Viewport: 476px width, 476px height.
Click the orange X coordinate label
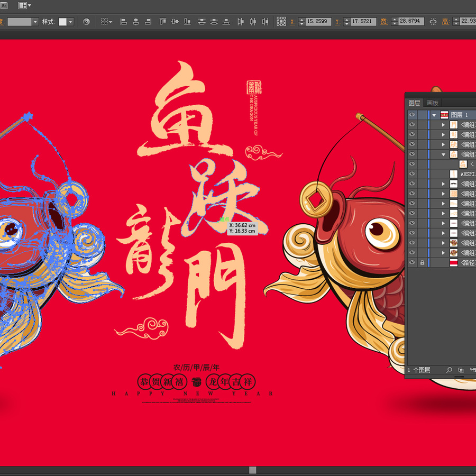pos(292,22)
